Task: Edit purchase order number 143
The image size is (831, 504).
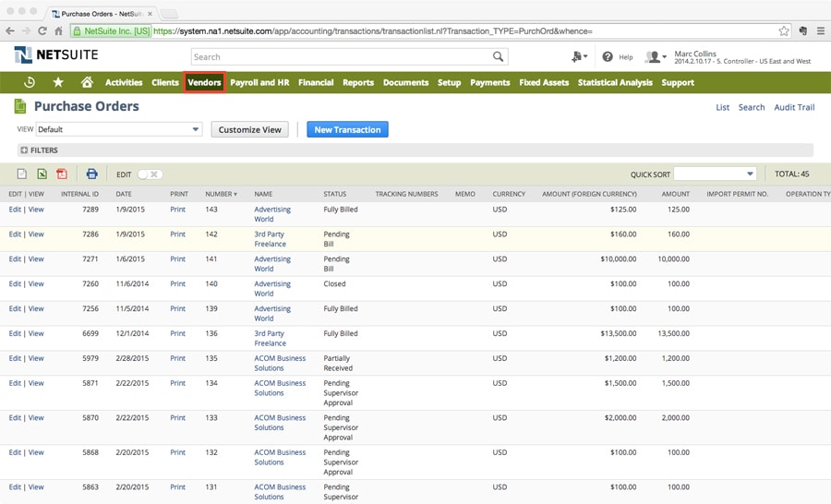Action: [x=15, y=210]
